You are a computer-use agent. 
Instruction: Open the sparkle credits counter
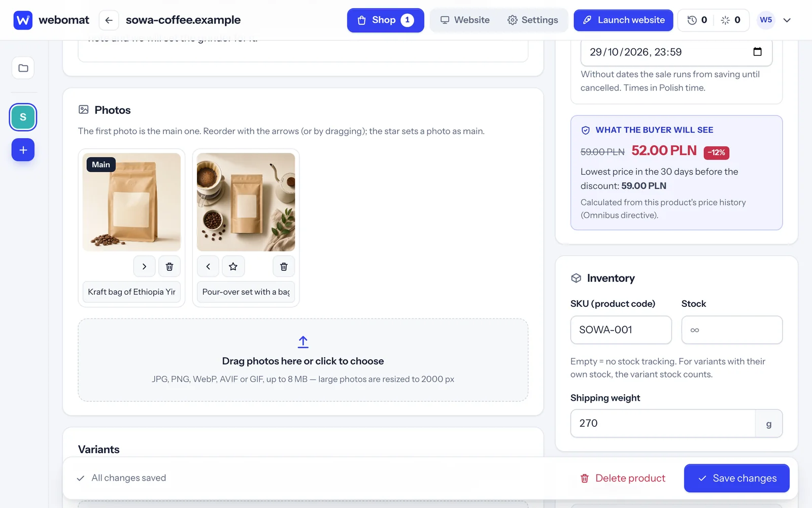point(730,20)
